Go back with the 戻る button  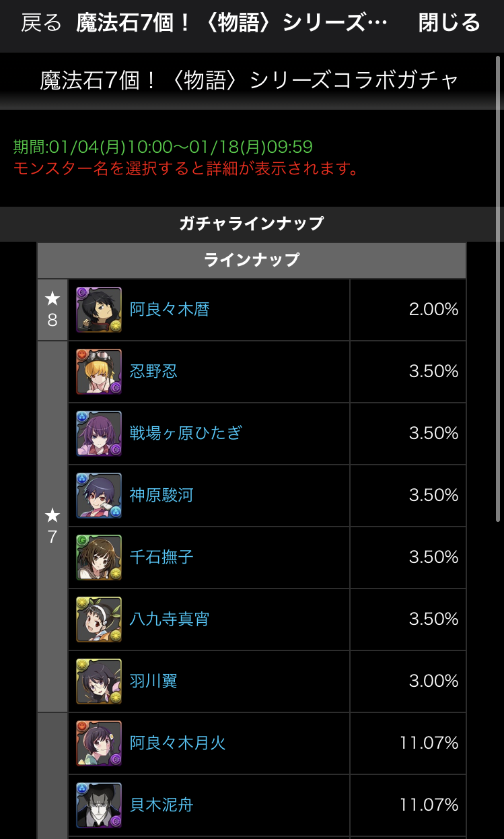click(x=41, y=23)
